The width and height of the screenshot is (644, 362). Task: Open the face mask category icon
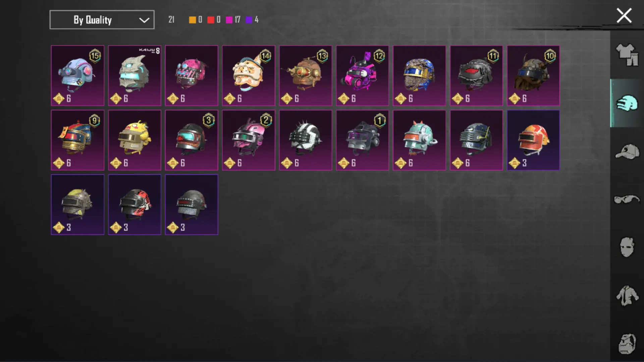pos(627,247)
